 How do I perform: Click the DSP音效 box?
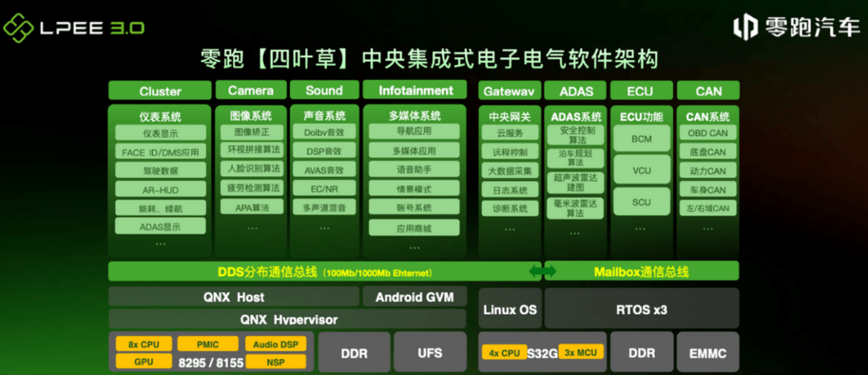coord(325,151)
